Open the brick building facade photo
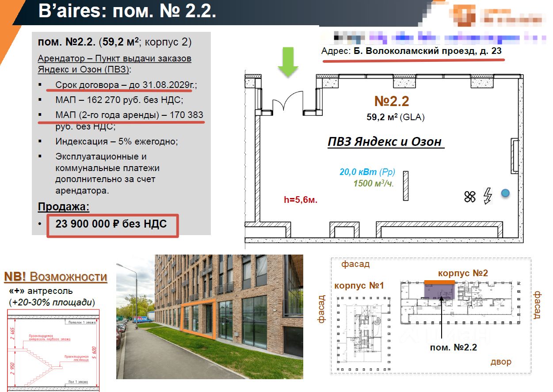The width and height of the screenshot is (553, 392). (210, 316)
